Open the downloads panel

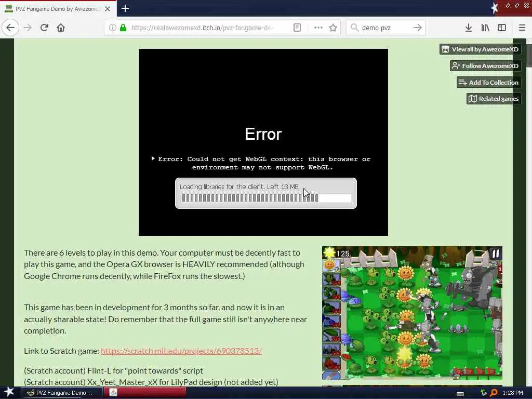[469, 28]
